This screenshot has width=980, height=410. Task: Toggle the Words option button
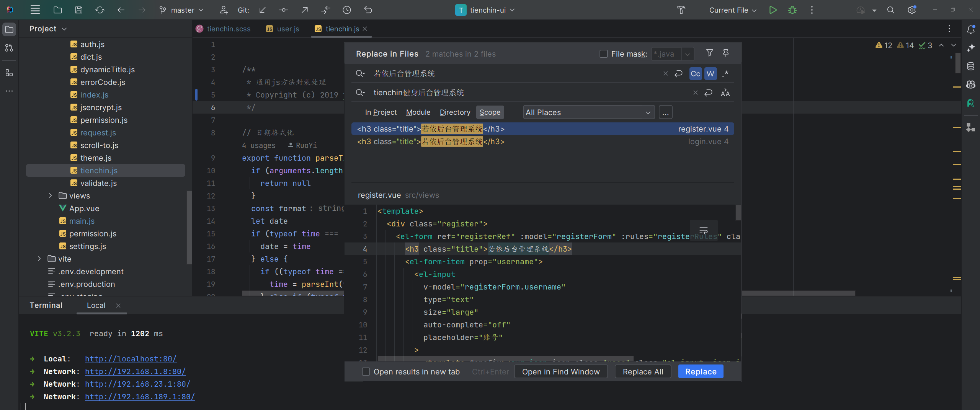[x=710, y=73]
